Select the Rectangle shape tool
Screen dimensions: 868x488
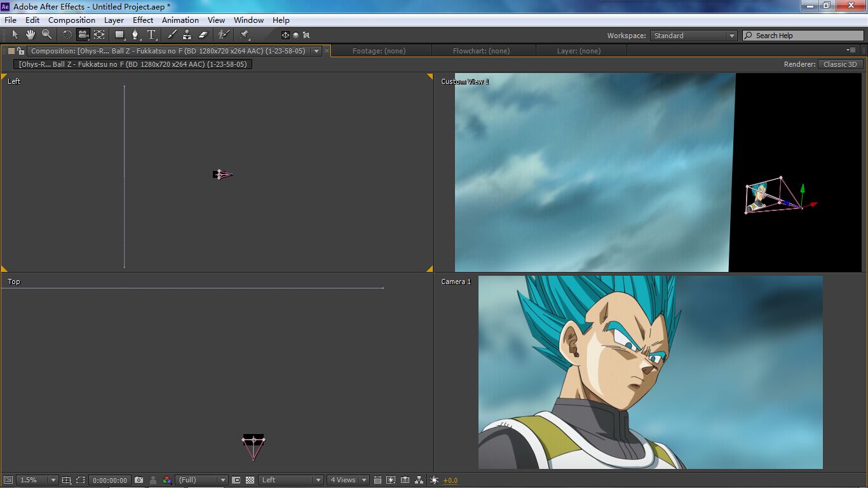tap(119, 35)
